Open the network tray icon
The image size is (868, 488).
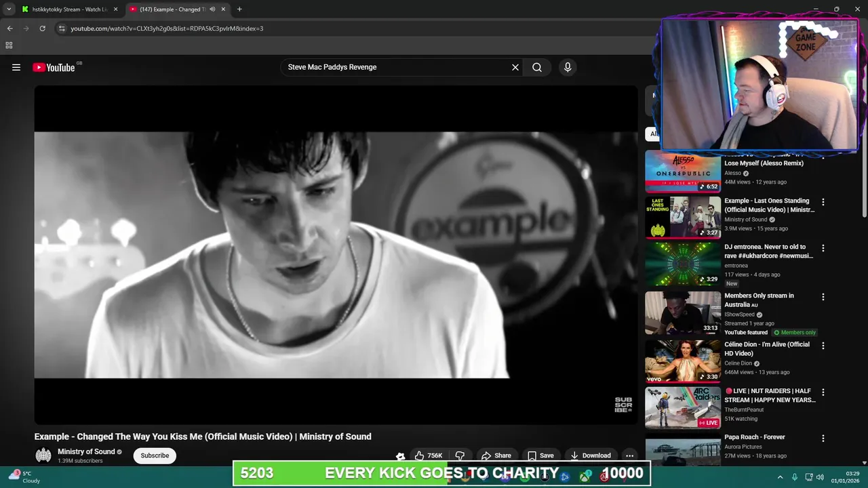pyautogui.click(x=808, y=477)
